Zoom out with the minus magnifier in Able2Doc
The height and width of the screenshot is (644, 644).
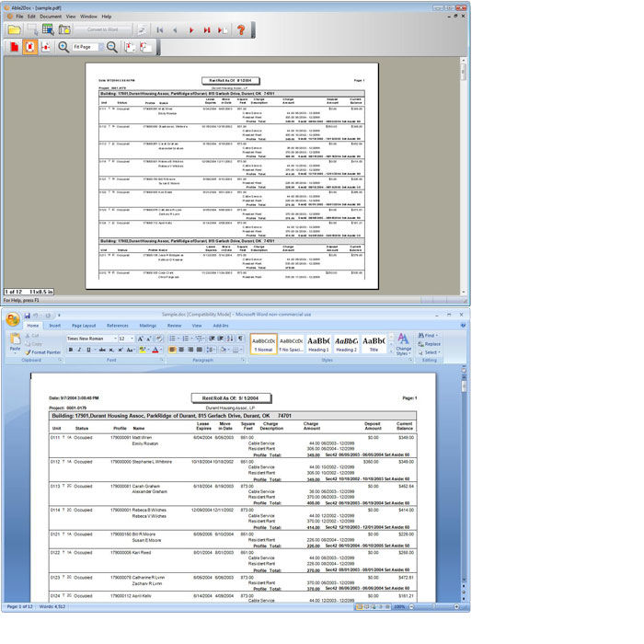click(x=111, y=47)
